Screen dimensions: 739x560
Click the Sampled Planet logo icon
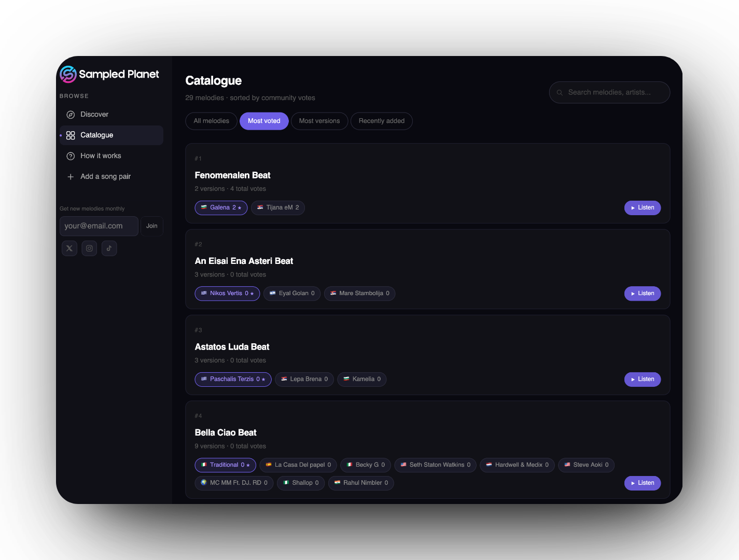coord(68,74)
